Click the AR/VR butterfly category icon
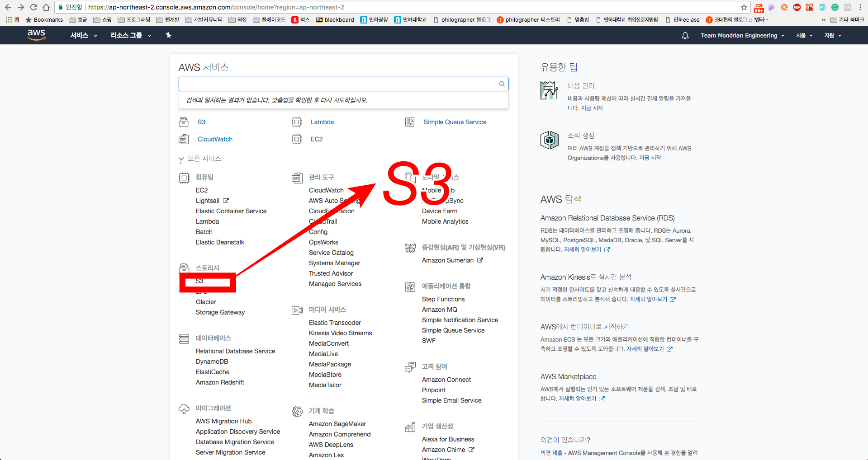This screenshot has height=460, width=868. coord(410,248)
